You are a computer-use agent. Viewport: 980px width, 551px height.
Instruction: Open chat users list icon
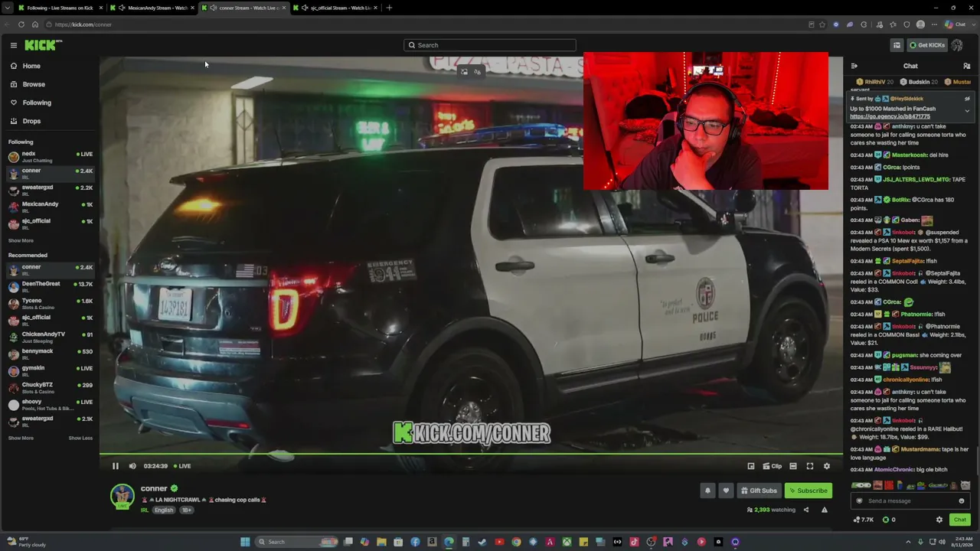(967, 66)
